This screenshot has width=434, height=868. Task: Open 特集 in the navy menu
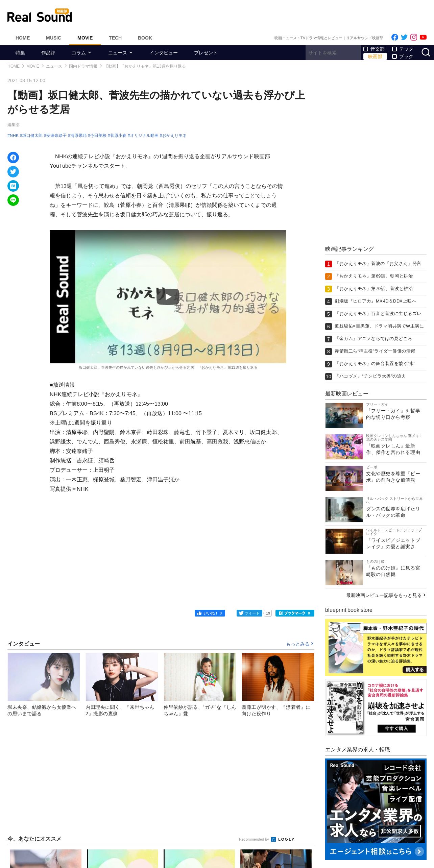(20, 53)
